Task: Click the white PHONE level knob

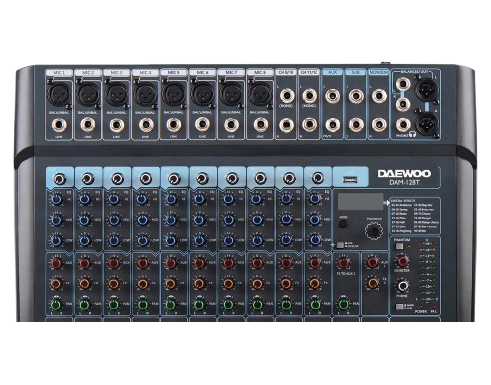Action: pos(403,286)
